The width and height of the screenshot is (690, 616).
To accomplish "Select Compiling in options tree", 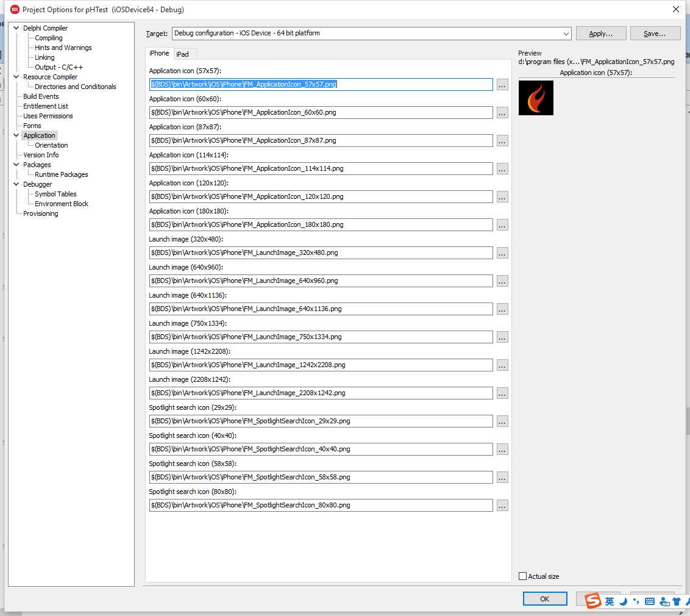I will click(x=48, y=38).
